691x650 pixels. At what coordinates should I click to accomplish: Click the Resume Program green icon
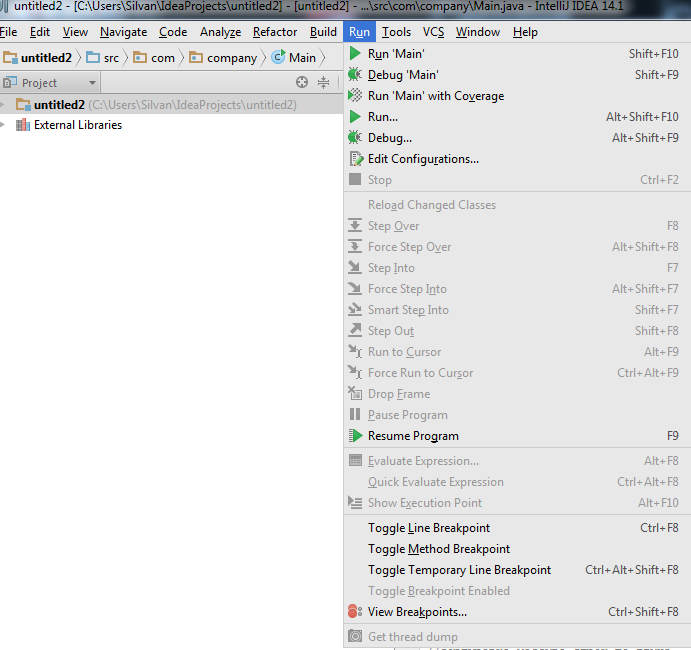click(x=355, y=435)
